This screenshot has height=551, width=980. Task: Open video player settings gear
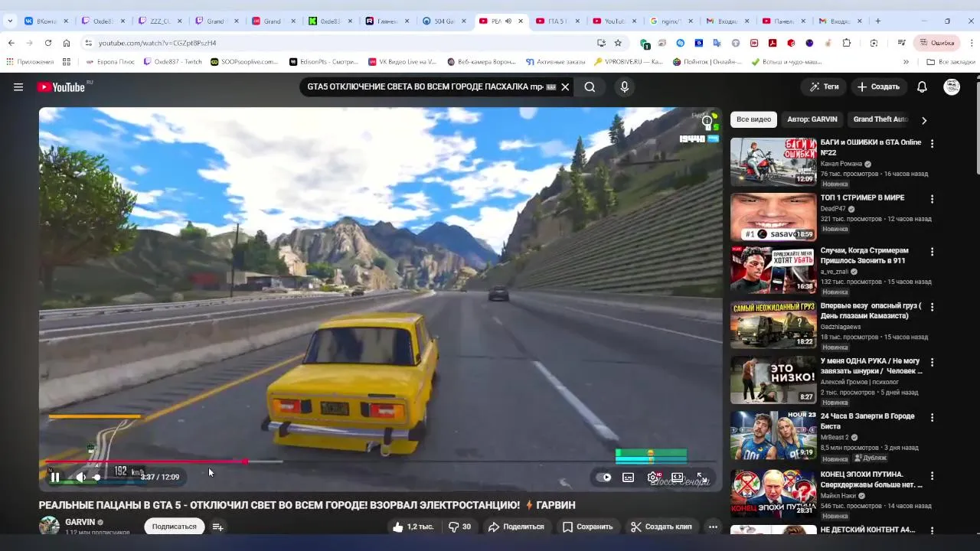(653, 478)
